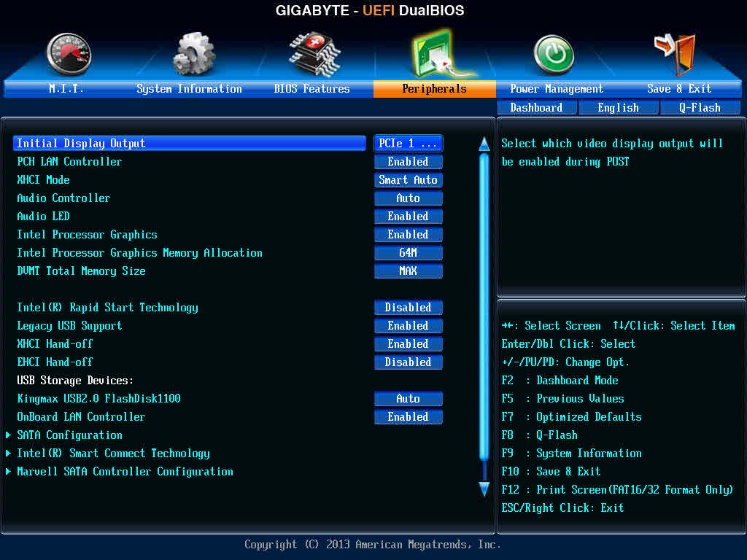Toggle Intel Rapid Start Technology Disabled value

coord(409,308)
